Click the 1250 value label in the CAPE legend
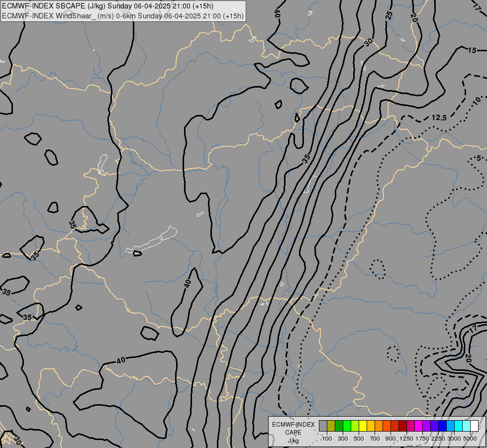Viewport: 487px width, 448px height. [406, 439]
